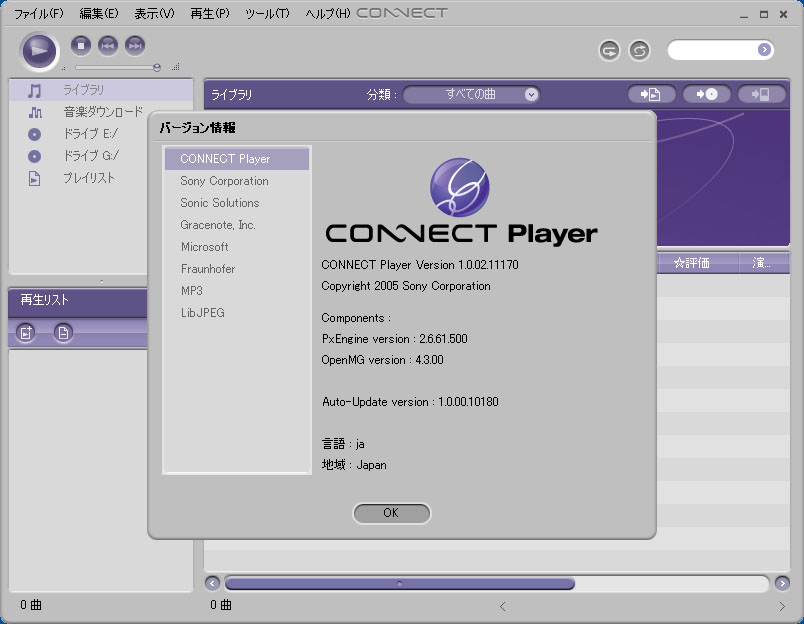Open プレイリスト in the sidebar
Screen dimensions: 804x624
point(89,178)
